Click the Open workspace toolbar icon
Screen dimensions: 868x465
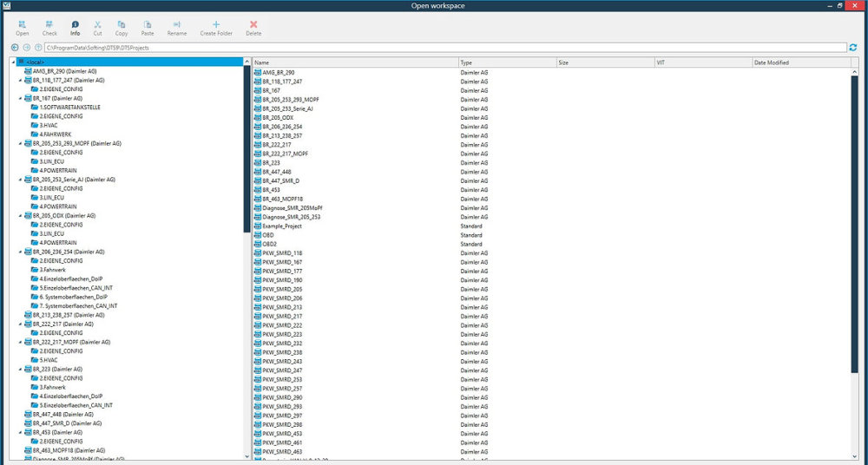click(x=23, y=24)
